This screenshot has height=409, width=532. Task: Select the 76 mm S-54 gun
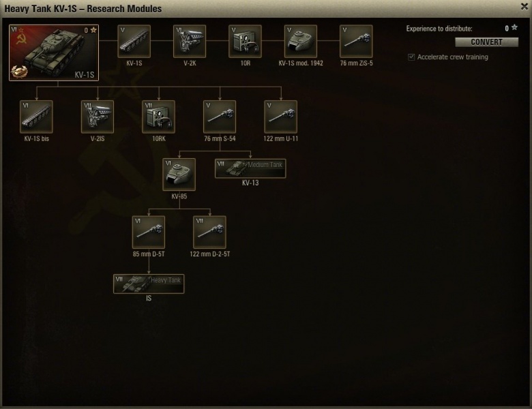pos(220,117)
